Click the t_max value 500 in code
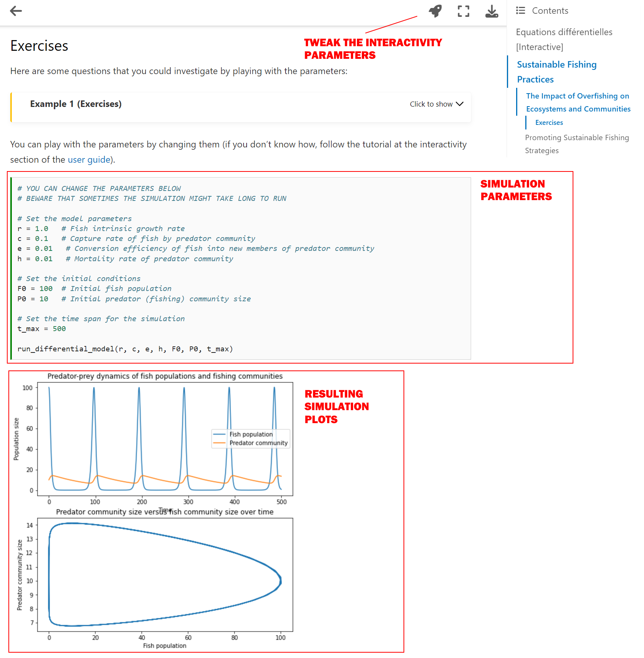The height and width of the screenshot is (658, 644). coord(59,329)
